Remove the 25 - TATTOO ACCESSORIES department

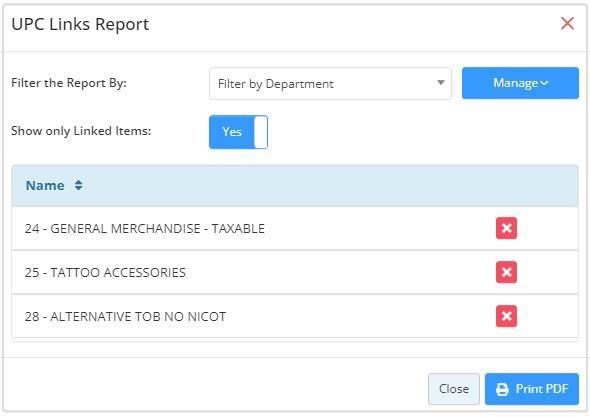coord(506,272)
